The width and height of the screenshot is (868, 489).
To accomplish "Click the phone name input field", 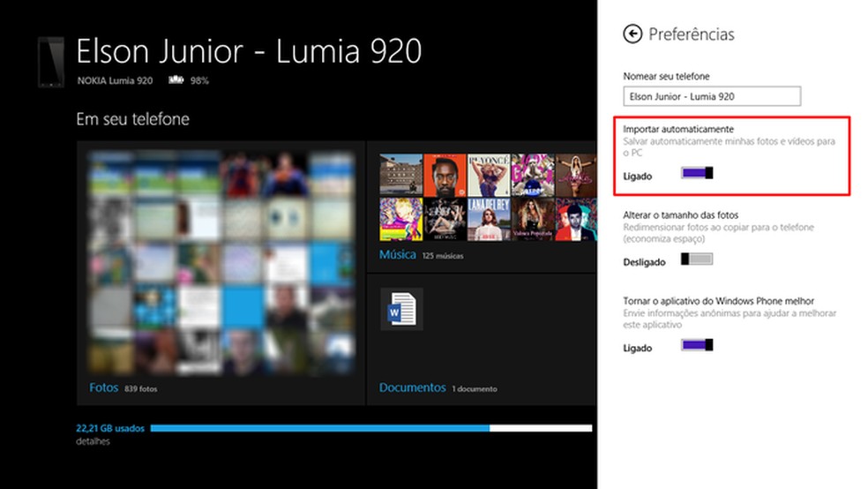I will coord(712,96).
